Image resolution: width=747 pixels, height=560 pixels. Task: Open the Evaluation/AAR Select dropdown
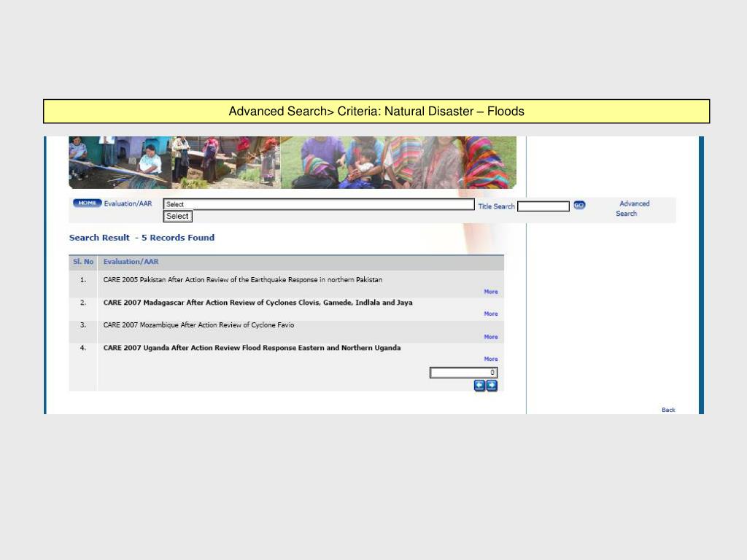[x=319, y=204]
